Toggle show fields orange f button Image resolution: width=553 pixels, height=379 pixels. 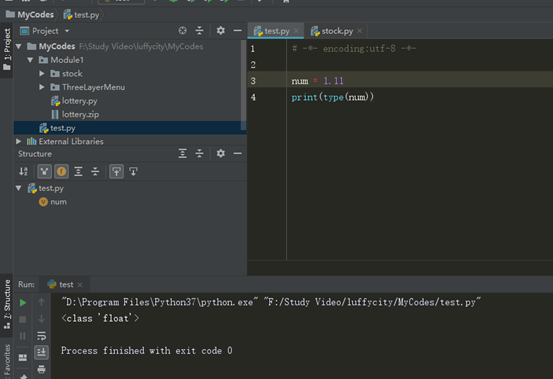click(x=61, y=172)
